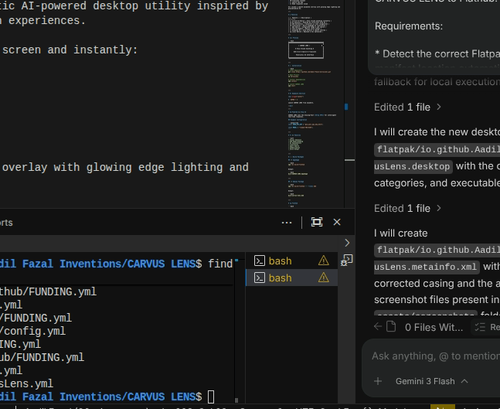Click 'experiences.' text in the editor
The width and height of the screenshot is (500, 409).
coord(47,21)
